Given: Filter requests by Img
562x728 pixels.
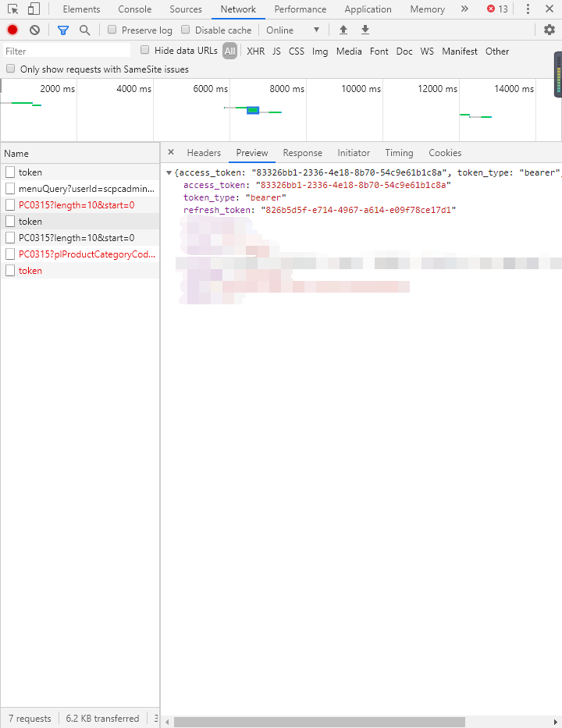Looking at the screenshot, I should click(x=319, y=51).
